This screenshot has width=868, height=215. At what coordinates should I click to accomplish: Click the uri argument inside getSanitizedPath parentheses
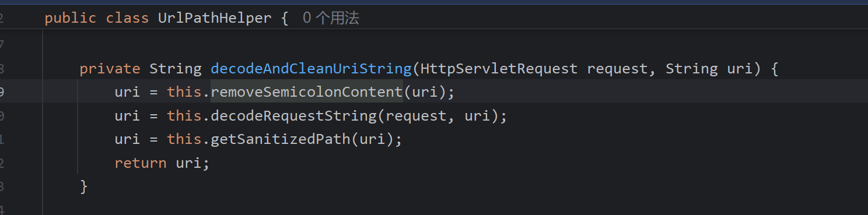[372, 139]
